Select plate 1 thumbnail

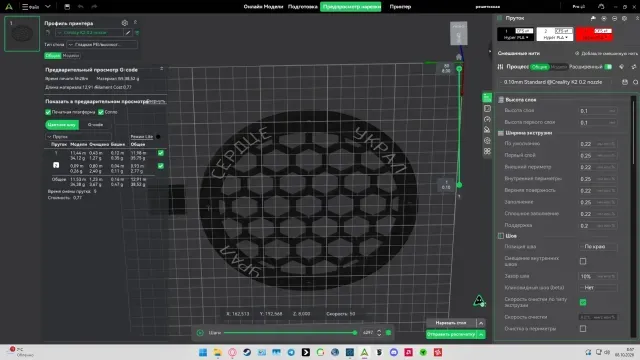click(22, 34)
